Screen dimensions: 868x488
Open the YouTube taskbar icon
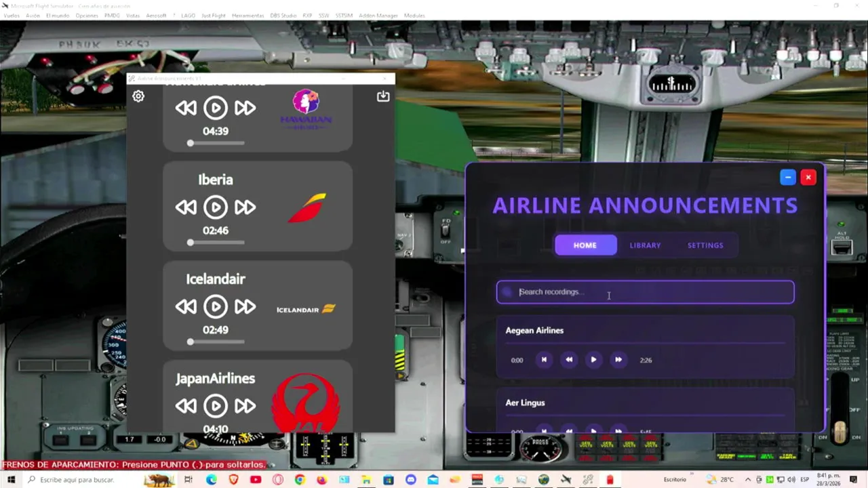coord(256,480)
